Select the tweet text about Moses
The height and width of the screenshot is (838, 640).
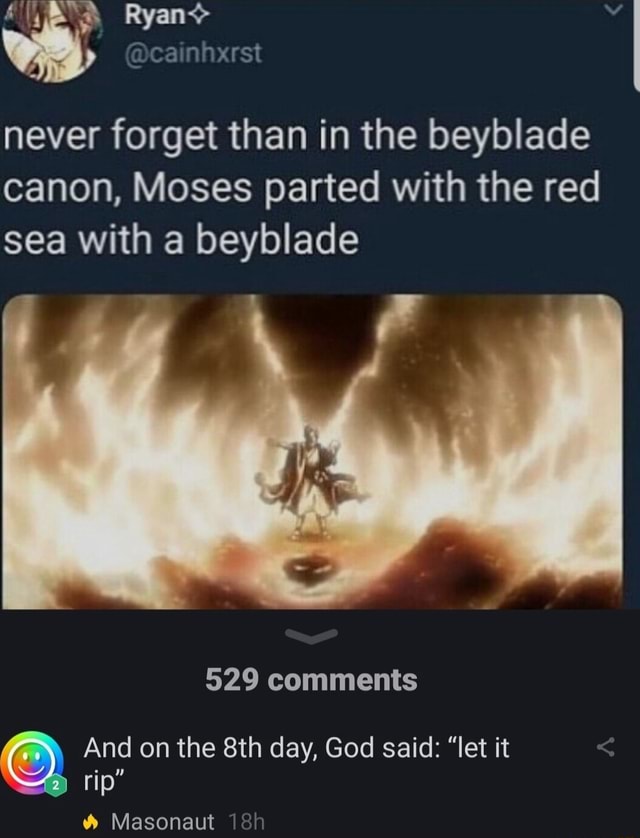(x=302, y=188)
